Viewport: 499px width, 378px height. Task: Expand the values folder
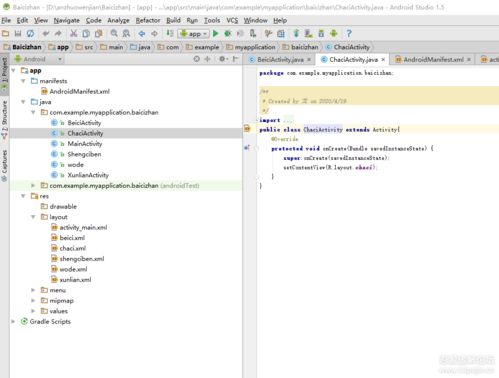click(33, 311)
